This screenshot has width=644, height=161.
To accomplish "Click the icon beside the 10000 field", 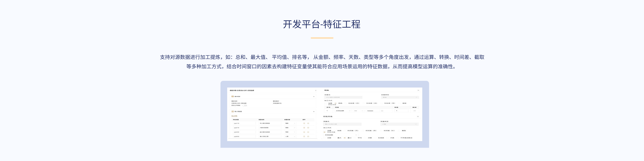I will point(382,111).
